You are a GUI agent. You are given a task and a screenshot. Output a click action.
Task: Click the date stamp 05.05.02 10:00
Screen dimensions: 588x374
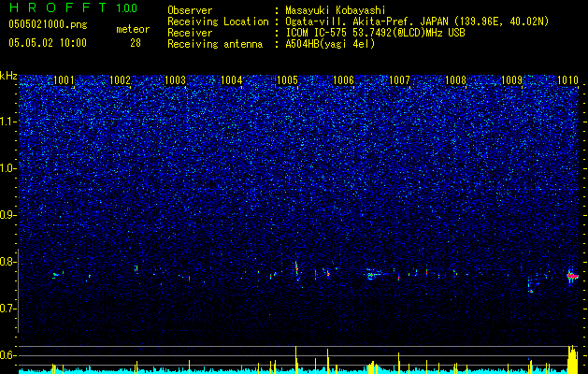click(x=48, y=43)
